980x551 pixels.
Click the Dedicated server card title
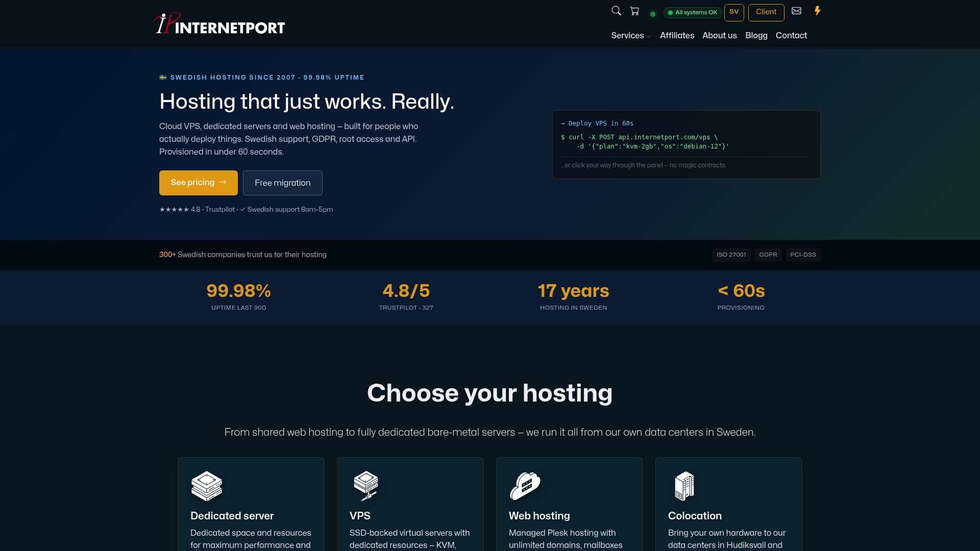click(232, 516)
